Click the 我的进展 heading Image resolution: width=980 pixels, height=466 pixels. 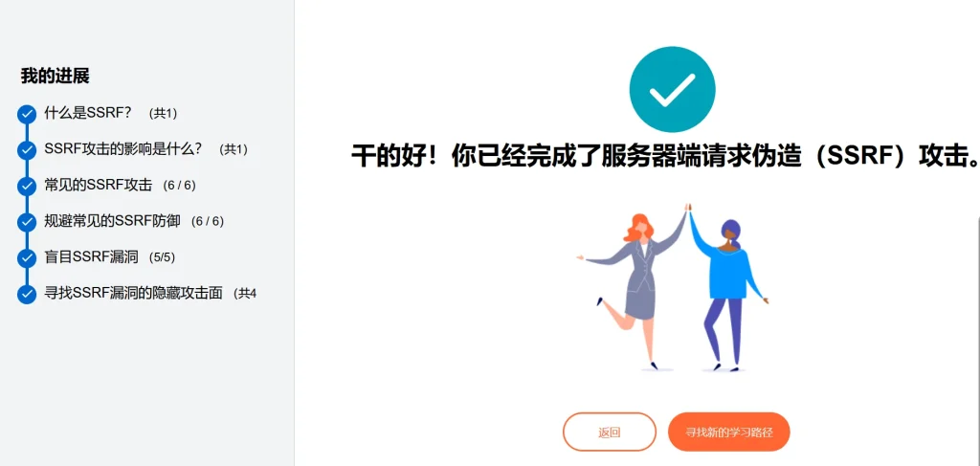[55, 77]
